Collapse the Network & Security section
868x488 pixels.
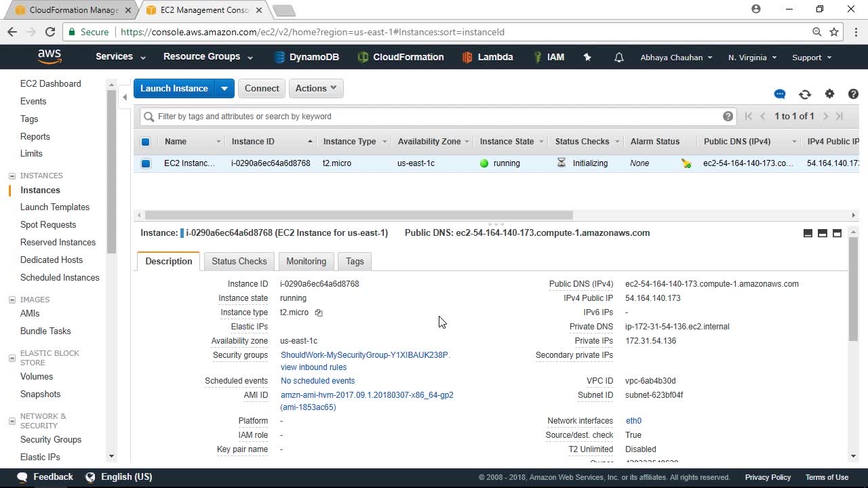[x=12, y=421]
